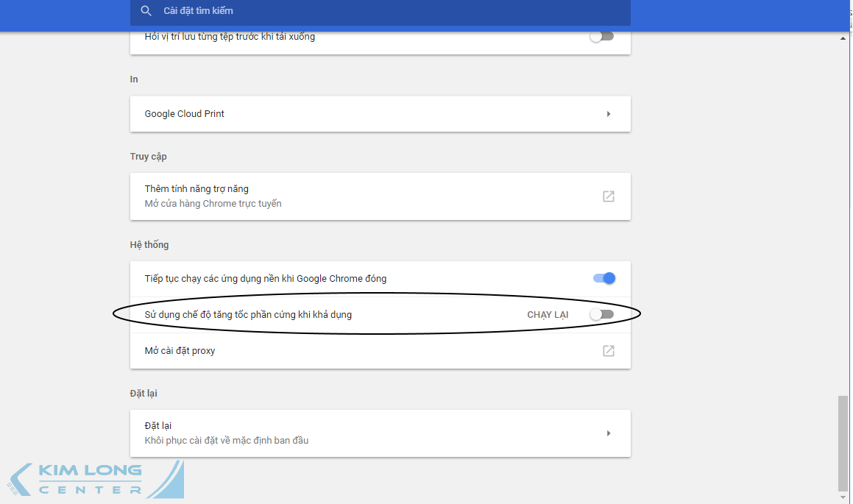
Task: Open 'Mở cài đặt proxy' text
Action: [180, 351]
